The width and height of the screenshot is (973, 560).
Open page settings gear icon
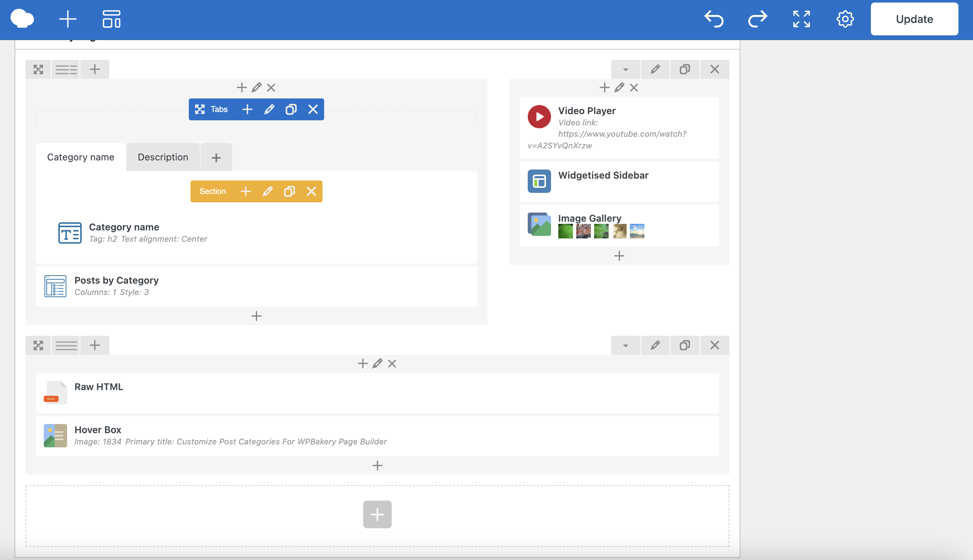click(x=845, y=19)
